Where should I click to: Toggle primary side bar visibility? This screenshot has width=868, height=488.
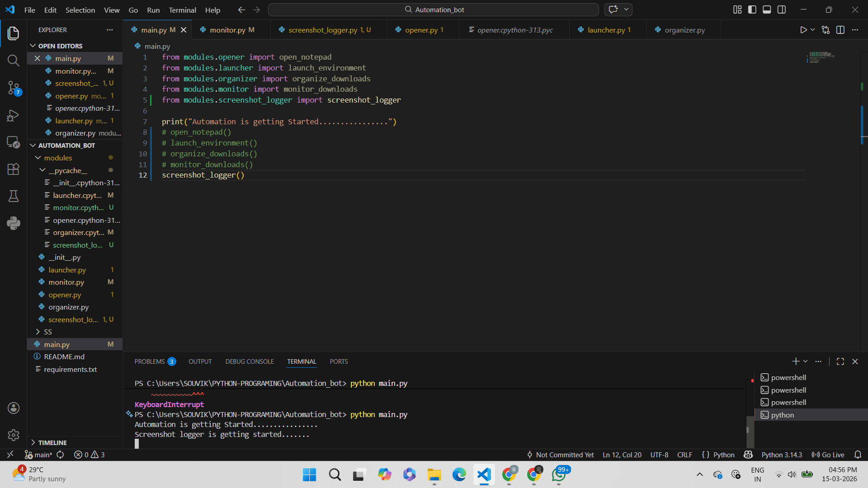752,9
